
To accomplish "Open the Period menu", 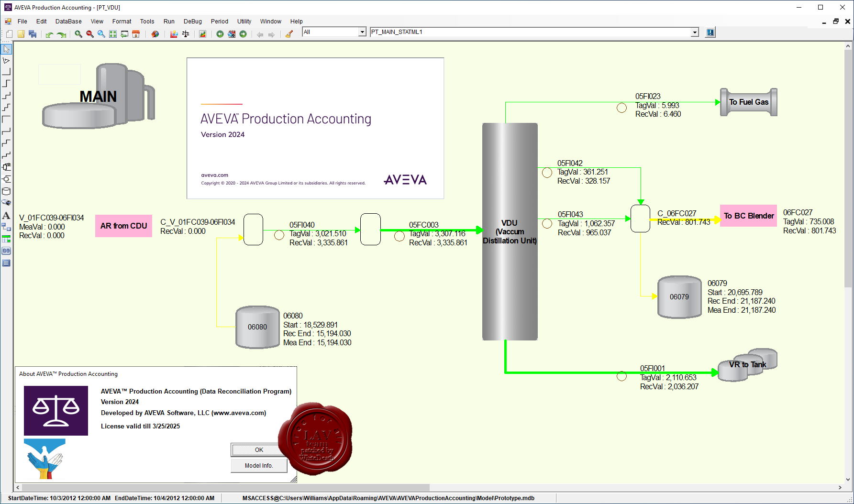I will [220, 22].
